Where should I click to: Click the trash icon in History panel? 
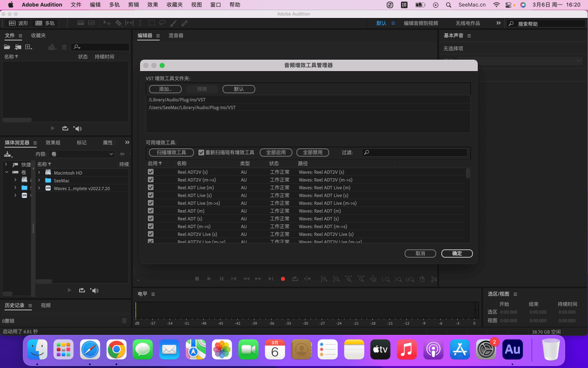(x=125, y=321)
